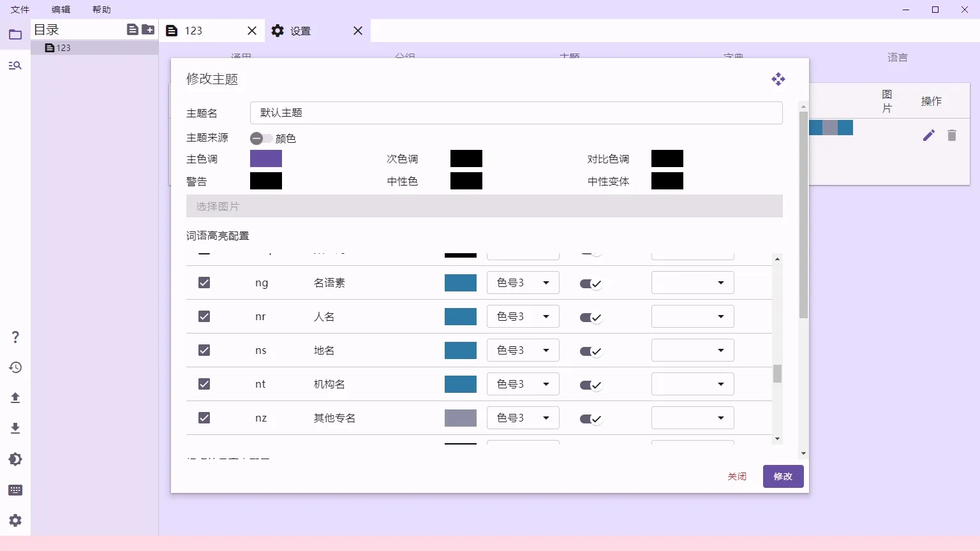Viewport: 980px width, 551px height.
Task: Click the 修改 confirm button
Action: coord(783,476)
